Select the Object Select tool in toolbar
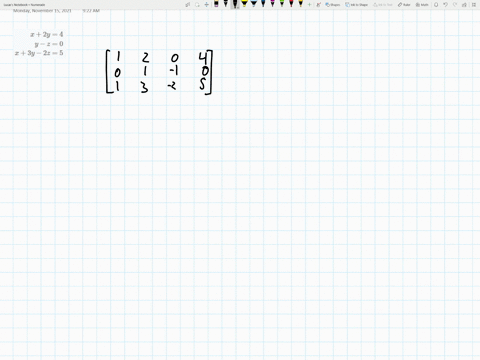 (x=188, y=5)
